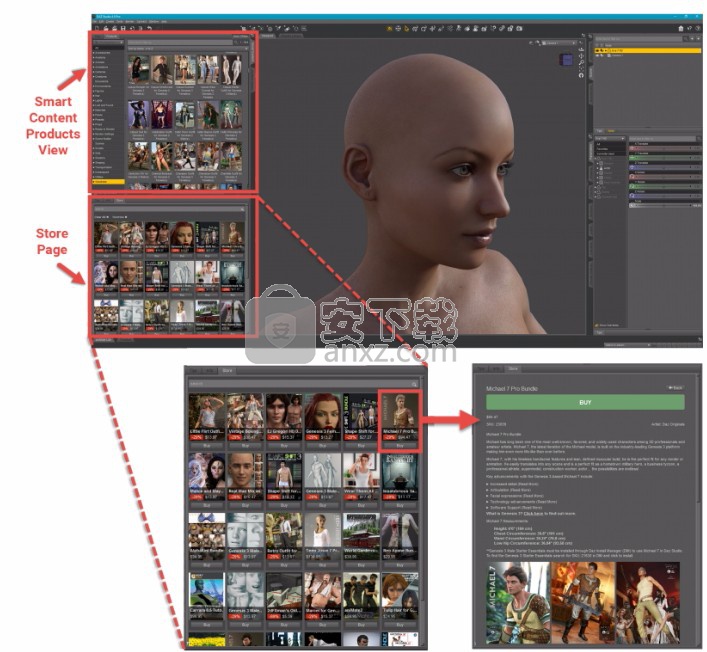Click the orbit control icon beside the viewport
The image size is (707, 652).
tap(581, 50)
